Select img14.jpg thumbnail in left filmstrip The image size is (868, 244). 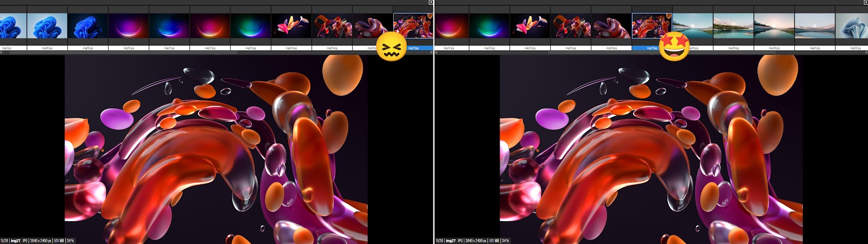[x=47, y=25]
